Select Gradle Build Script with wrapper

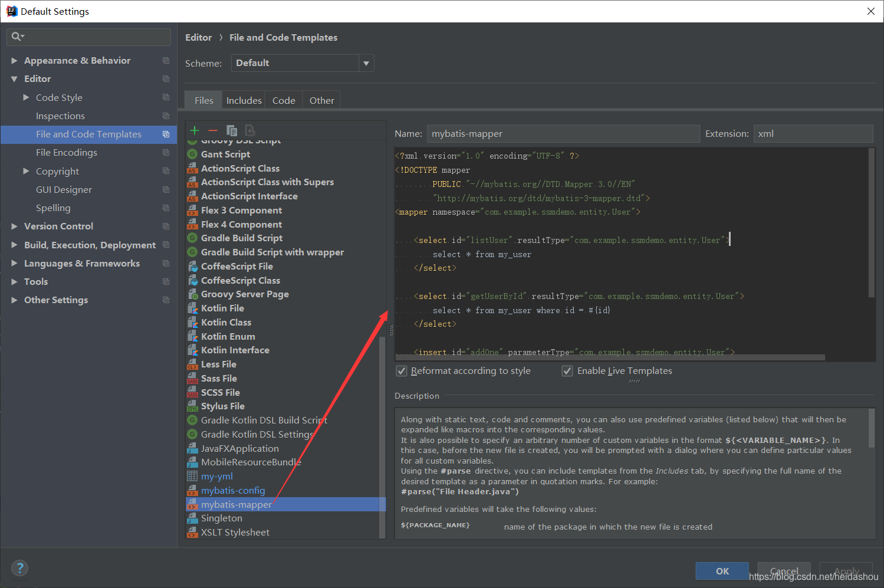click(x=272, y=252)
